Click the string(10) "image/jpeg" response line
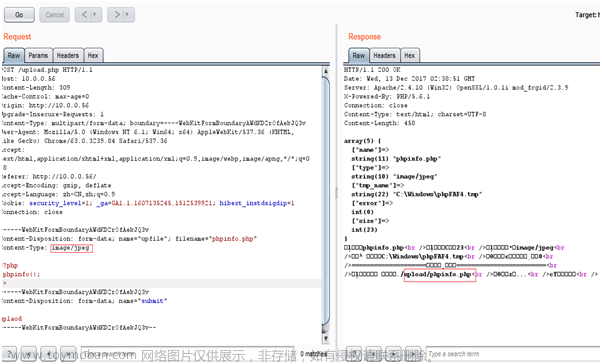This screenshot has height=364, width=602. click(x=395, y=176)
